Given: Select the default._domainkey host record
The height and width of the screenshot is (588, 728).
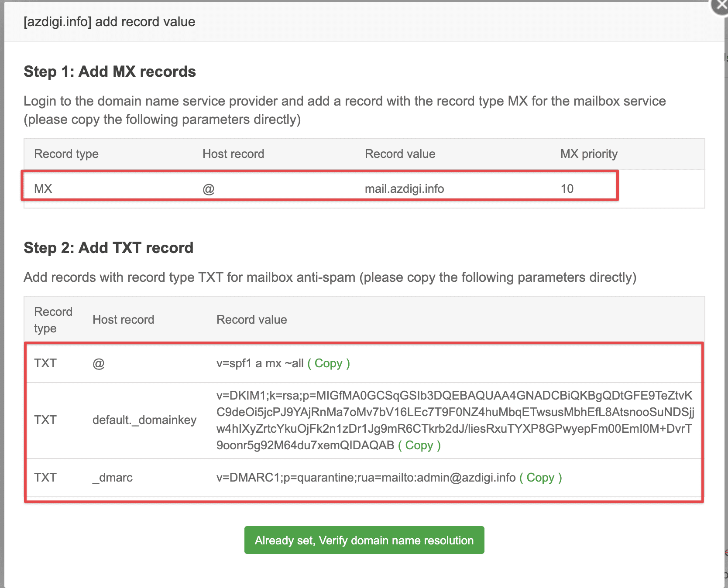Looking at the screenshot, I should pos(144,420).
